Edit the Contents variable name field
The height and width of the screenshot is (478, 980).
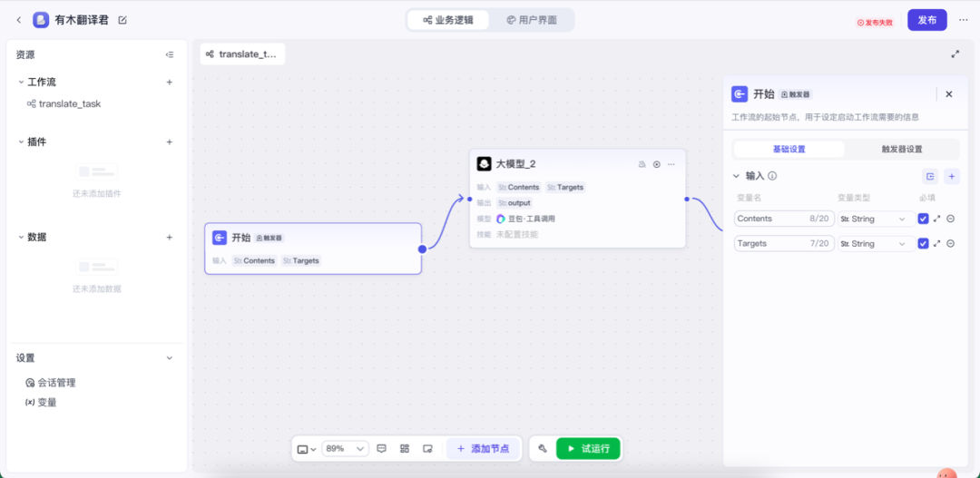click(784, 219)
